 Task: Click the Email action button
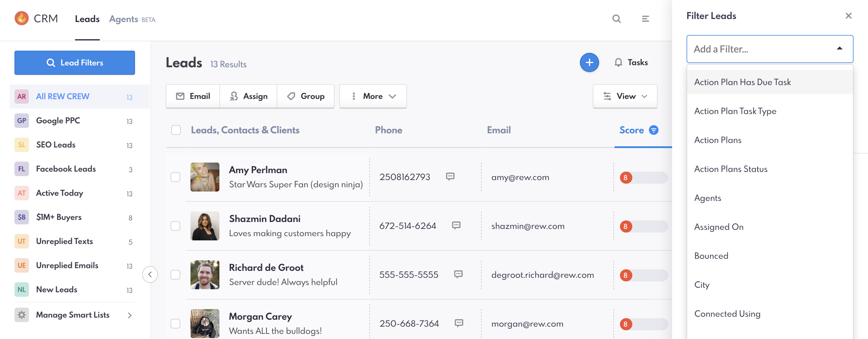[x=193, y=96]
